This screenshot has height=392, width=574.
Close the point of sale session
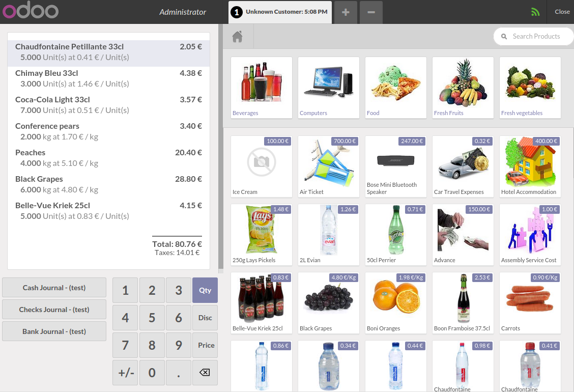pyautogui.click(x=562, y=12)
